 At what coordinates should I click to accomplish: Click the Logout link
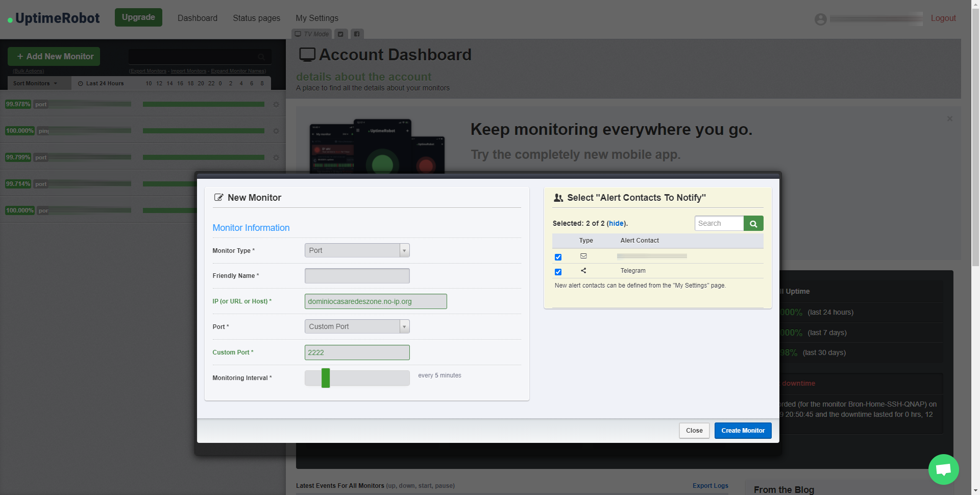(x=943, y=18)
